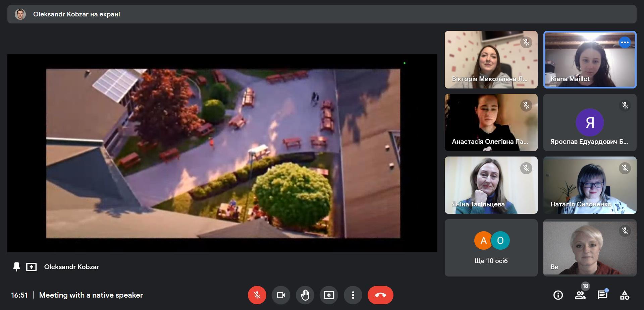Screen dimensions: 644x310
Task: Click Oleksandr Kobzar's avatar in the top banner
Action: tap(20, 14)
